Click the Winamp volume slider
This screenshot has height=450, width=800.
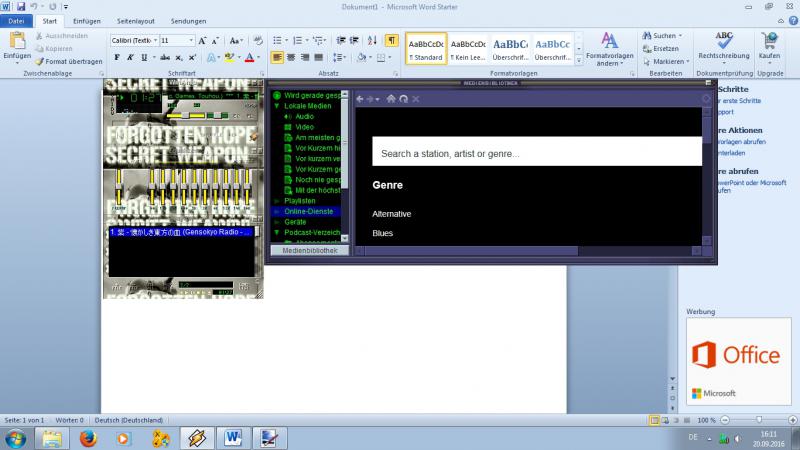185,116
